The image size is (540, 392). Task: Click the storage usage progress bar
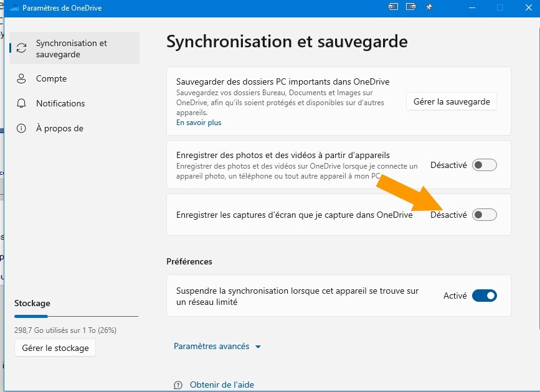pyautogui.click(x=76, y=317)
